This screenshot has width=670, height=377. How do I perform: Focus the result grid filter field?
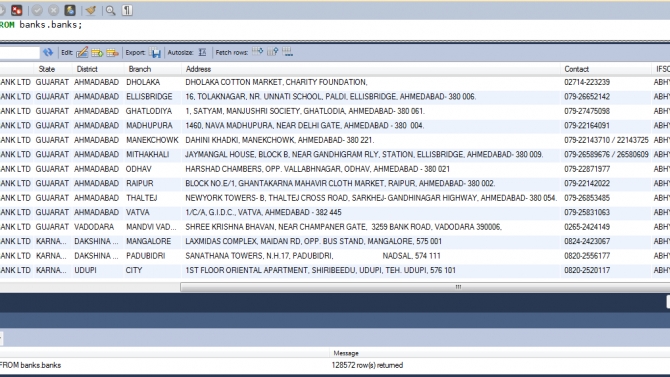click(x=20, y=52)
